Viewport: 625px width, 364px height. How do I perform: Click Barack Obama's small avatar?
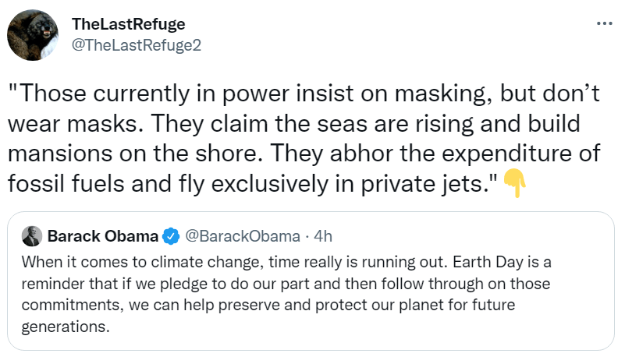(32, 235)
